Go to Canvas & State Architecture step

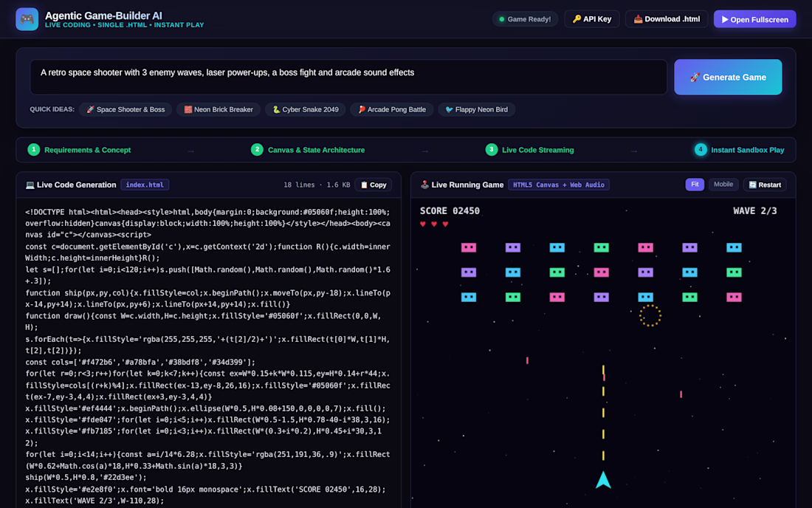pos(308,150)
